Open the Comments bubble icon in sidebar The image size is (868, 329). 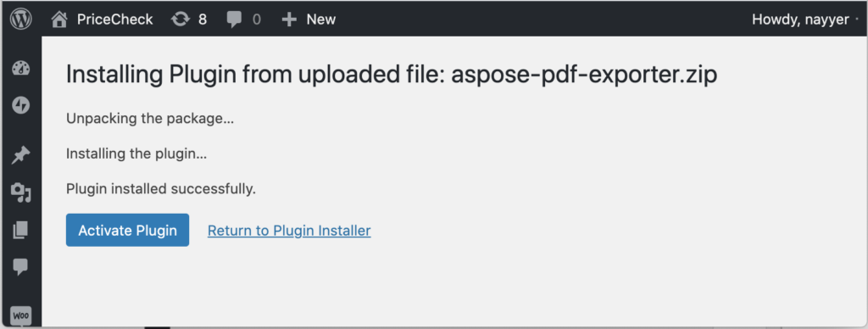20,267
